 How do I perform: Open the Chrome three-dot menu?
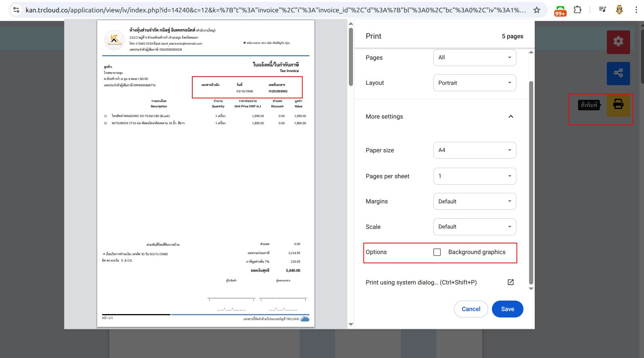point(636,10)
